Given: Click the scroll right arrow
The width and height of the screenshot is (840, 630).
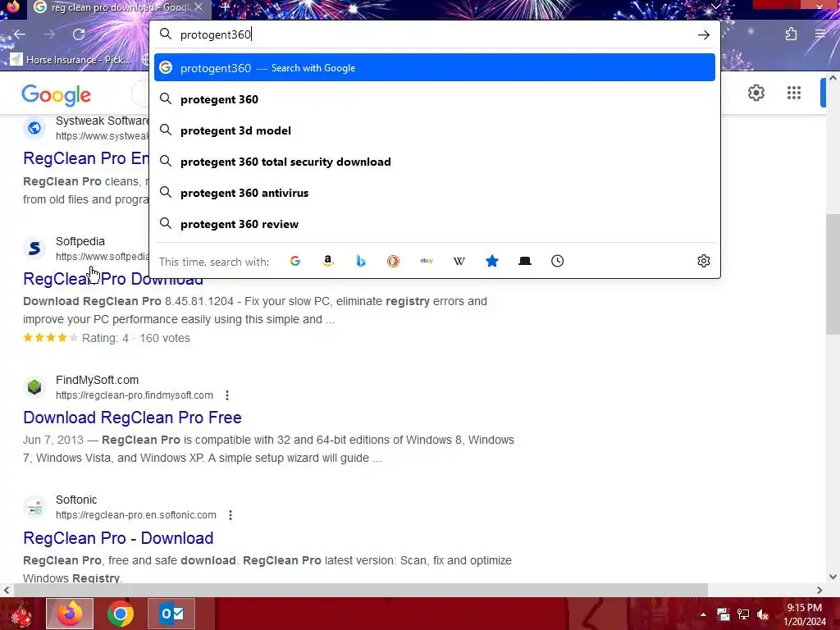Looking at the screenshot, I should [x=819, y=590].
